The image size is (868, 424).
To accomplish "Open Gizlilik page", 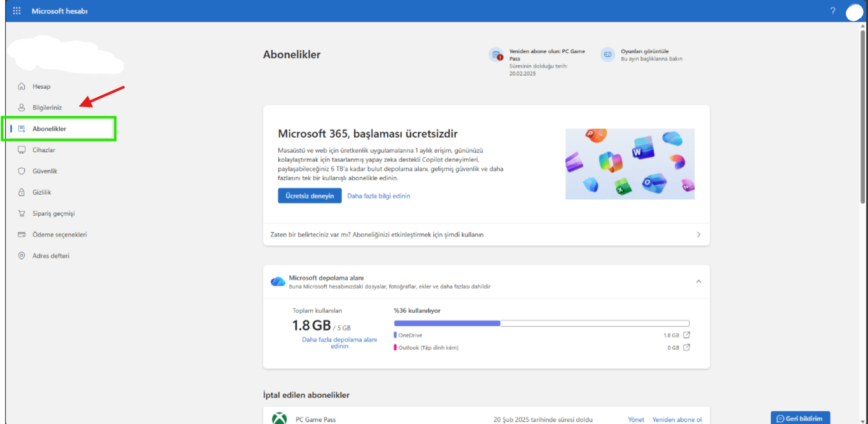I will coord(42,192).
